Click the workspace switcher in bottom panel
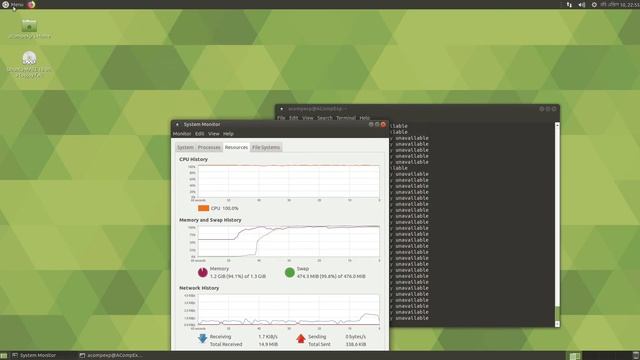This screenshot has height=360, width=640. 575,356
